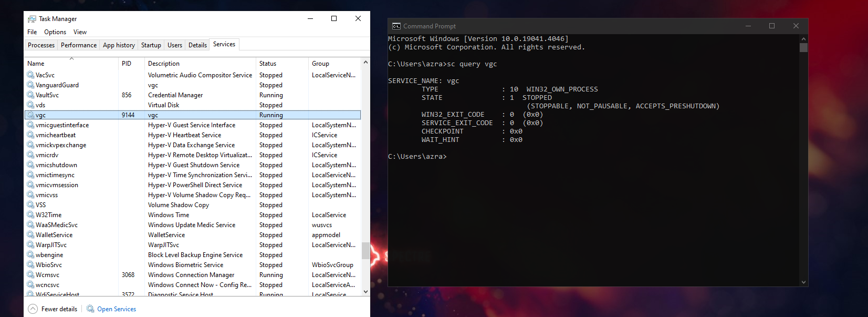Sort services by the Description column header

pos(200,64)
